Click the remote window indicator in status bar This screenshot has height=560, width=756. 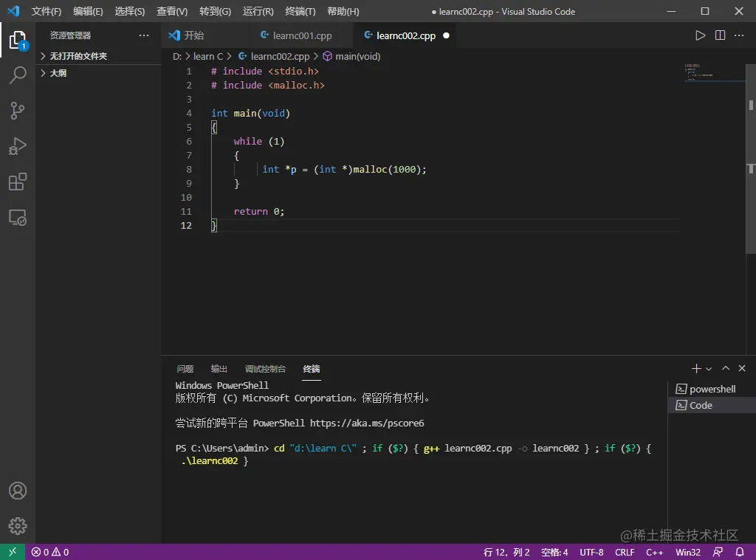(x=13, y=552)
